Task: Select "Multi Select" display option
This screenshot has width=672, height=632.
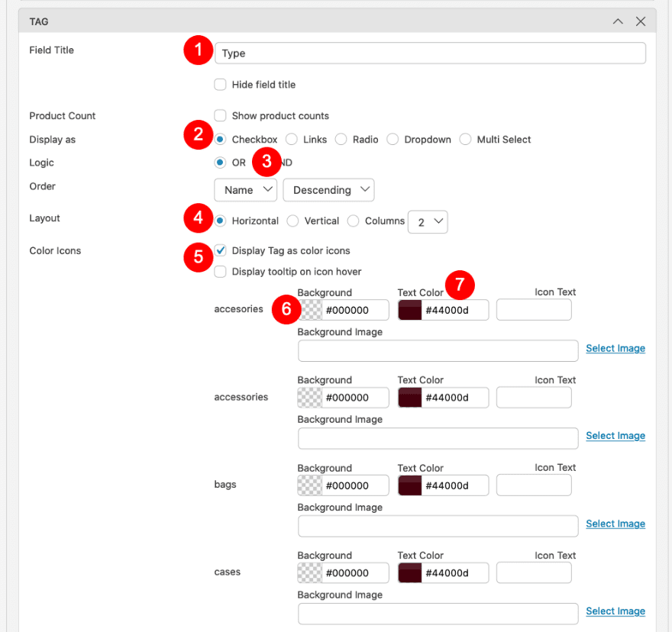Action: (x=465, y=139)
